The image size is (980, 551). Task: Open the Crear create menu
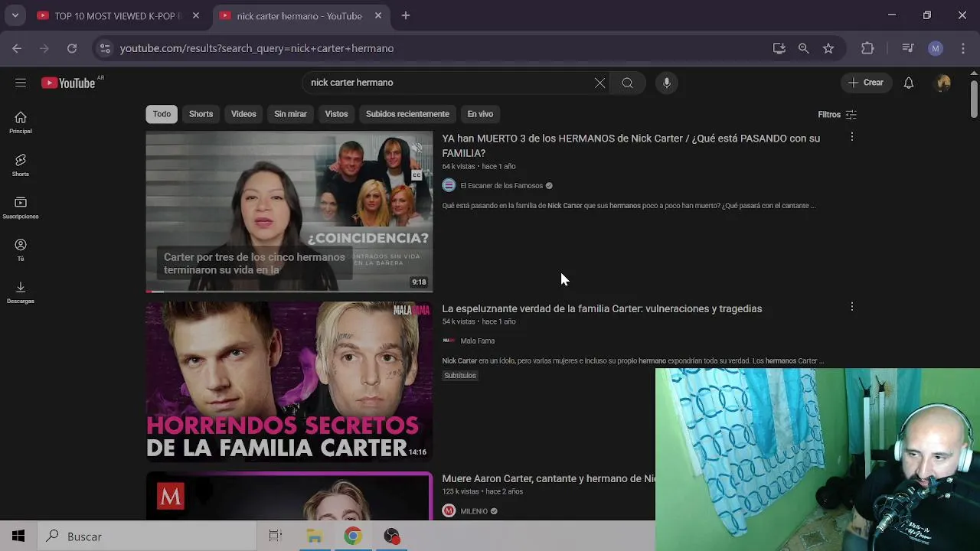[866, 83]
